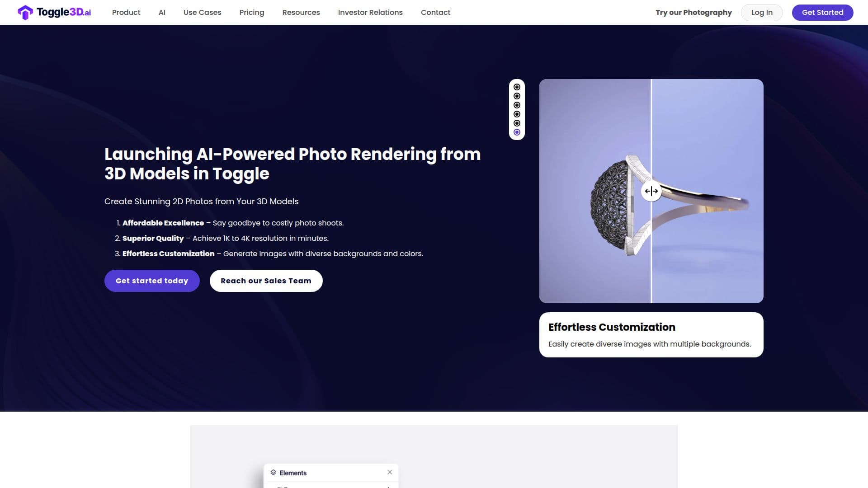Click the Toggle3D.ai logo

(54, 12)
